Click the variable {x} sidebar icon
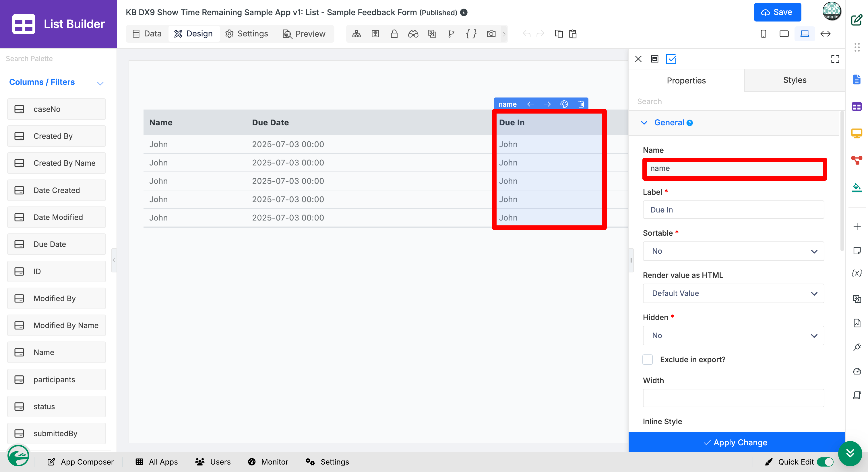Viewport: 868px width, 472px height. point(857,273)
